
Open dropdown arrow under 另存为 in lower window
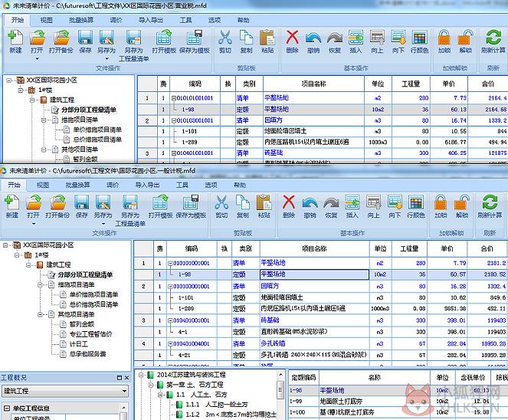click(103, 224)
